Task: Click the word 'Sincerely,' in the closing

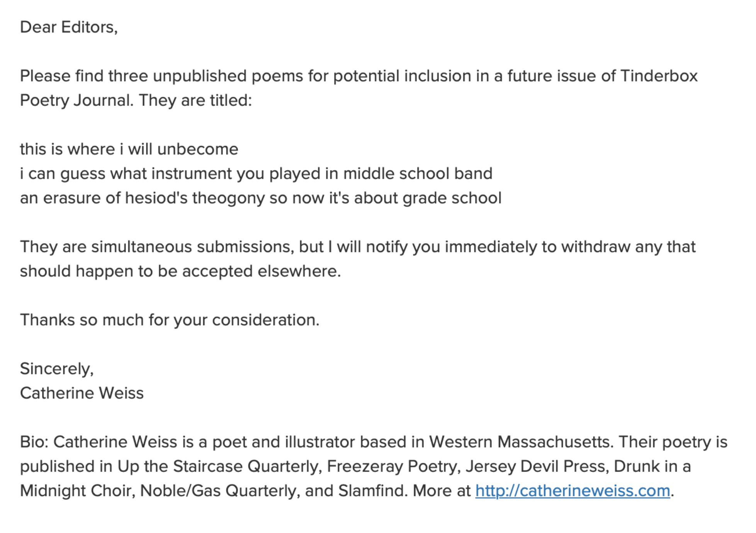Action: (x=57, y=369)
